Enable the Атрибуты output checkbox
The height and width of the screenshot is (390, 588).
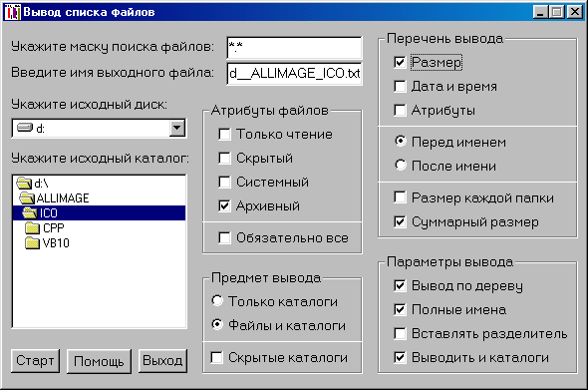tap(400, 110)
